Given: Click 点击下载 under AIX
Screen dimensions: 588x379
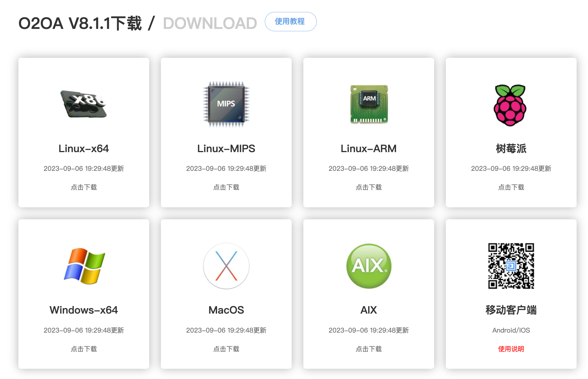Looking at the screenshot, I should (x=369, y=349).
